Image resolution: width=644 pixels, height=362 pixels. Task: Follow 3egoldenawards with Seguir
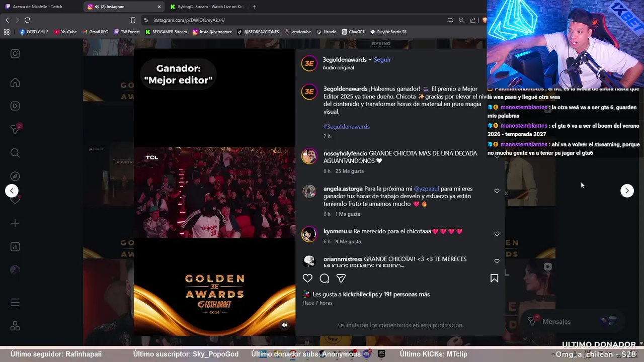tap(382, 59)
